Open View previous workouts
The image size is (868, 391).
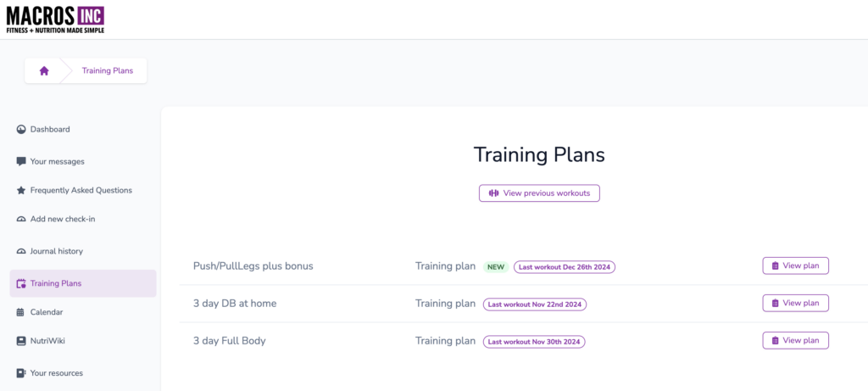tap(539, 193)
